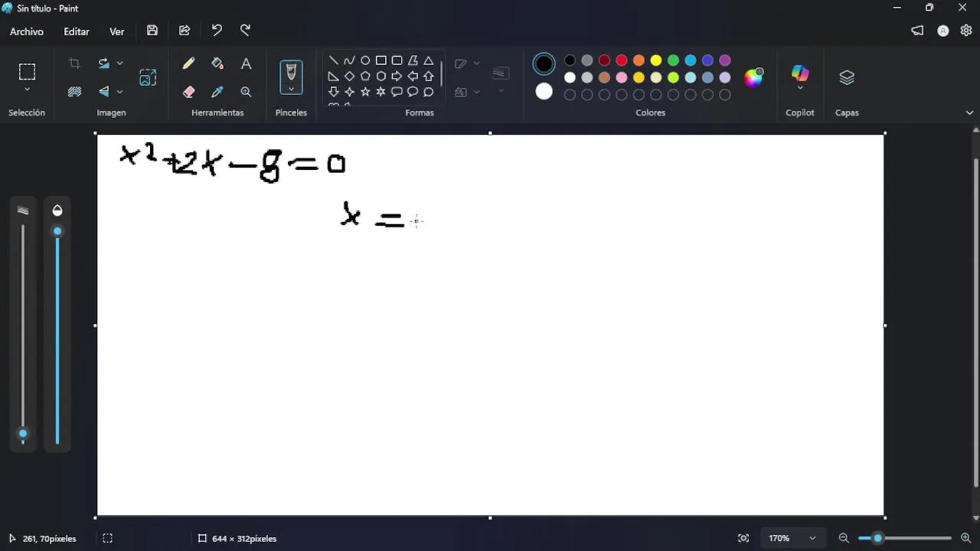Select Color 2 white circle
The height and width of the screenshot is (551, 980).
(x=544, y=92)
